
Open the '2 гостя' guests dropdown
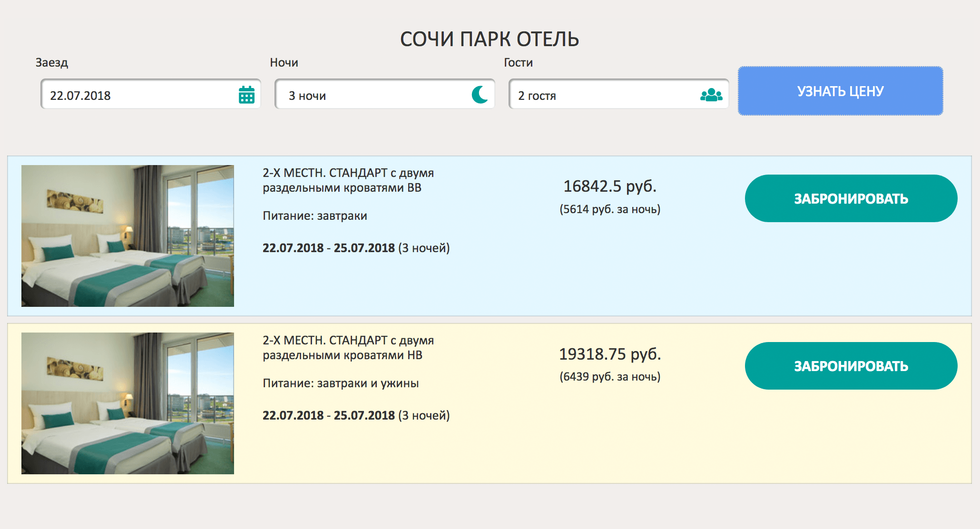click(619, 94)
